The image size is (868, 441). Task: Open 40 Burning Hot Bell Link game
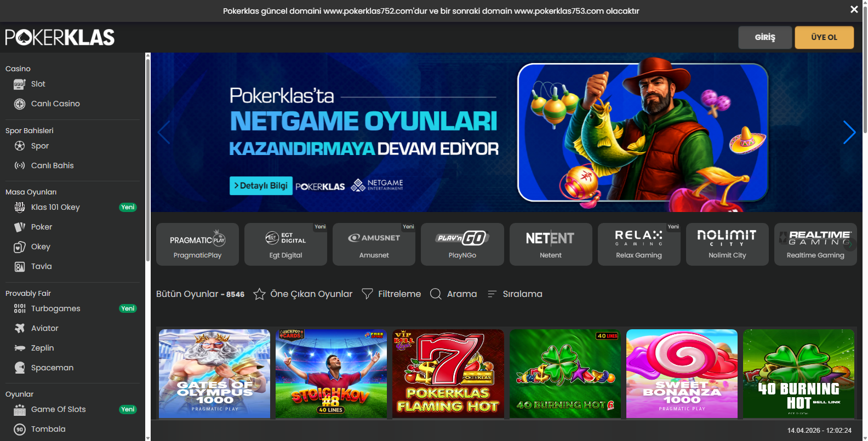pyautogui.click(x=798, y=374)
